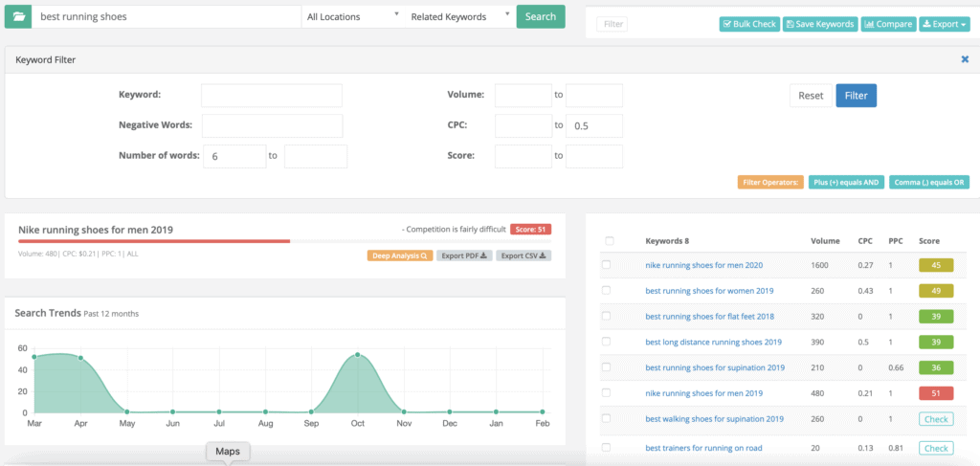Click Export PDF button

pyautogui.click(x=464, y=255)
